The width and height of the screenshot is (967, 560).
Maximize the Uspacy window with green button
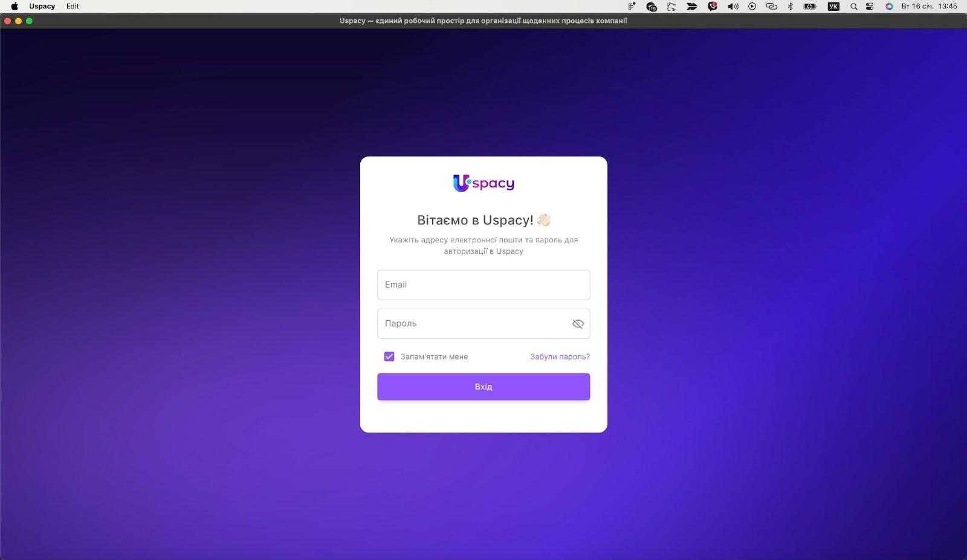coord(29,21)
